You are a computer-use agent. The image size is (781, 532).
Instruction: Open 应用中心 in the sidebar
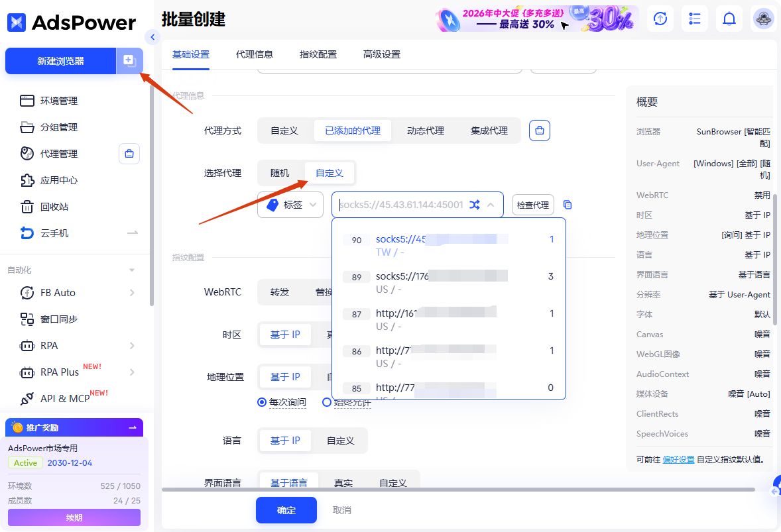59,180
